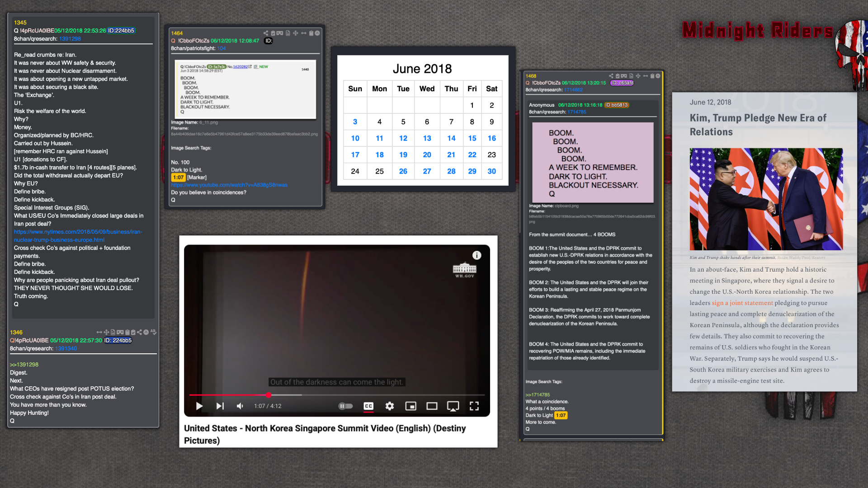868x488 pixels.
Task: Click post number link 1391298
Action: [x=70, y=39]
